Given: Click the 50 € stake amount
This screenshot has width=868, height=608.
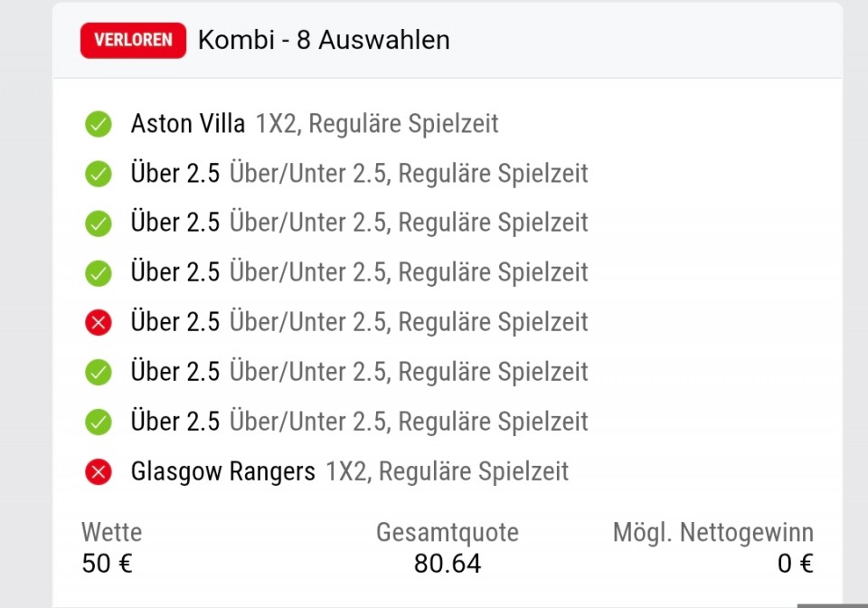Looking at the screenshot, I should coord(107,564).
